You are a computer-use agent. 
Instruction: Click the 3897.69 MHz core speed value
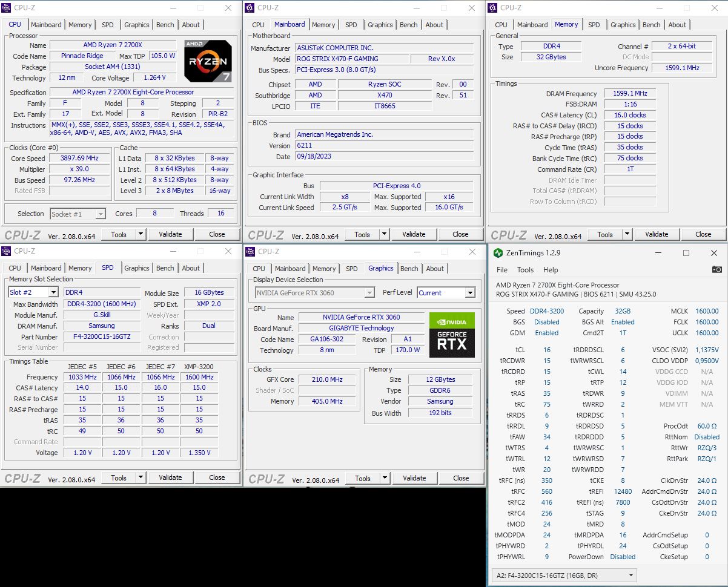coord(79,159)
